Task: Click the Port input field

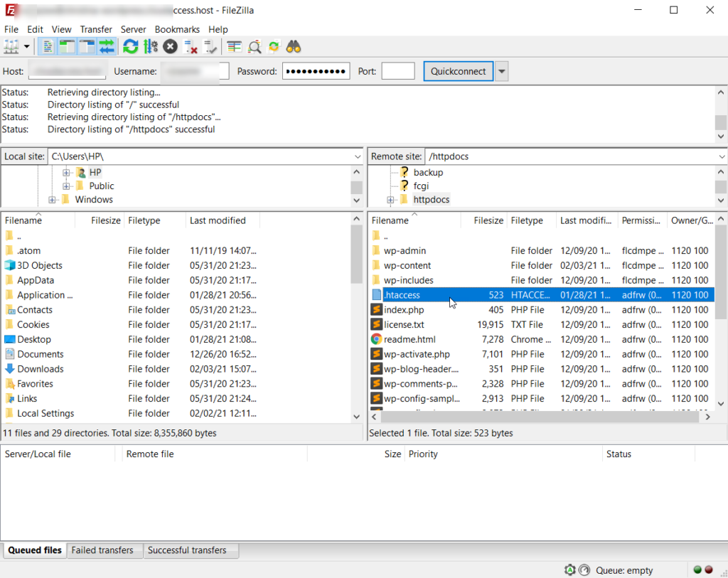Action: (398, 71)
